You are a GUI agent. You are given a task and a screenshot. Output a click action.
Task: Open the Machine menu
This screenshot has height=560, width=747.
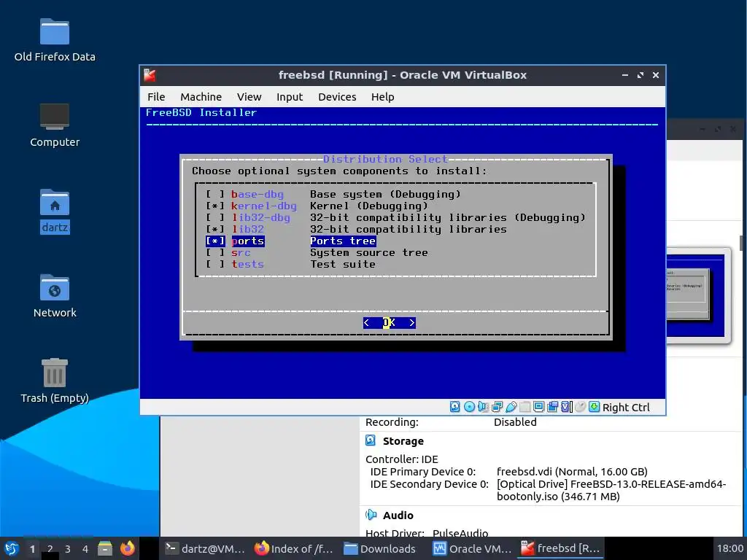click(x=201, y=97)
